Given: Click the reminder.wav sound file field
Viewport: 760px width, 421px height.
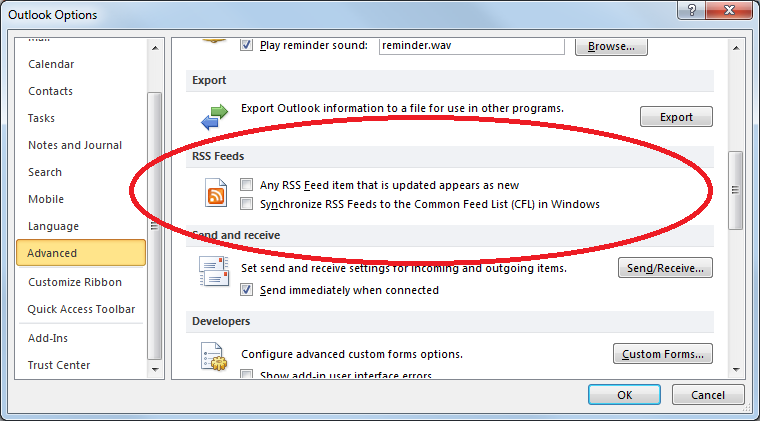Looking at the screenshot, I should (x=472, y=46).
